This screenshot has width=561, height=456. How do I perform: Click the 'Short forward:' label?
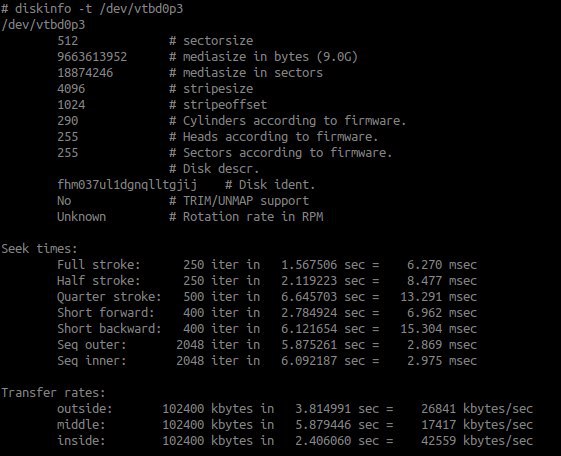pyautogui.click(x=106, y=313)
